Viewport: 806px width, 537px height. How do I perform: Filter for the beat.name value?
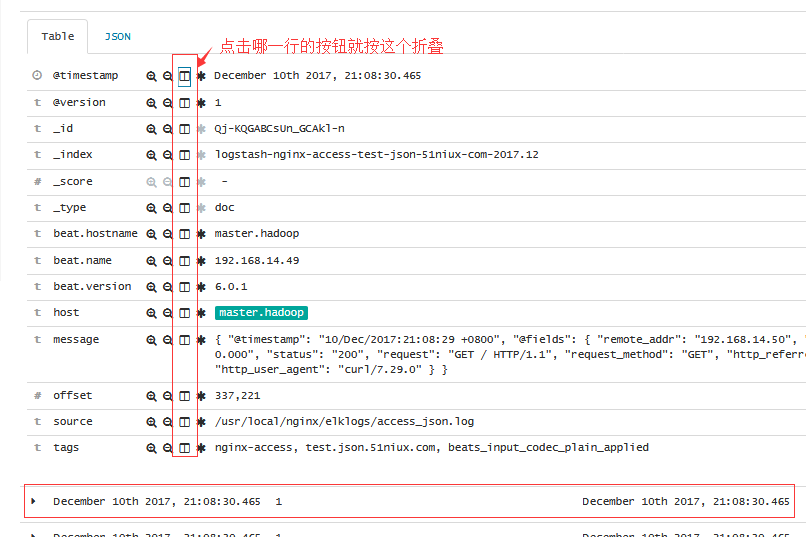151,261
